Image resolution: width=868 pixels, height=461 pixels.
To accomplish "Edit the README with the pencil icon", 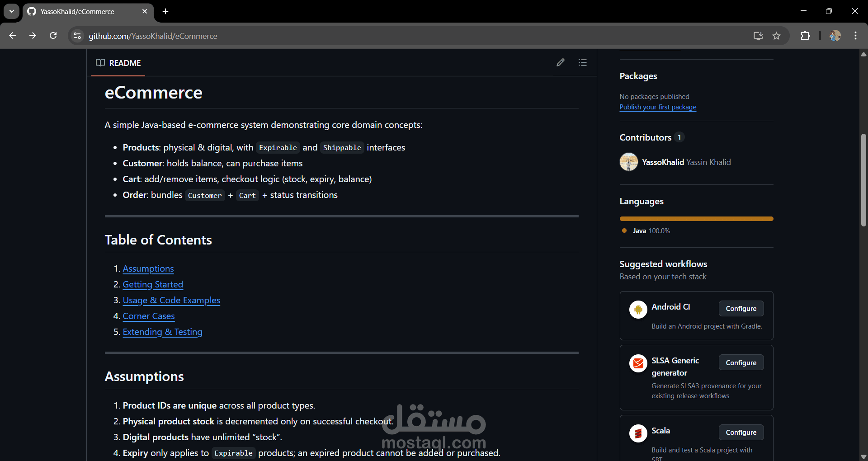I will pos(561,62).
